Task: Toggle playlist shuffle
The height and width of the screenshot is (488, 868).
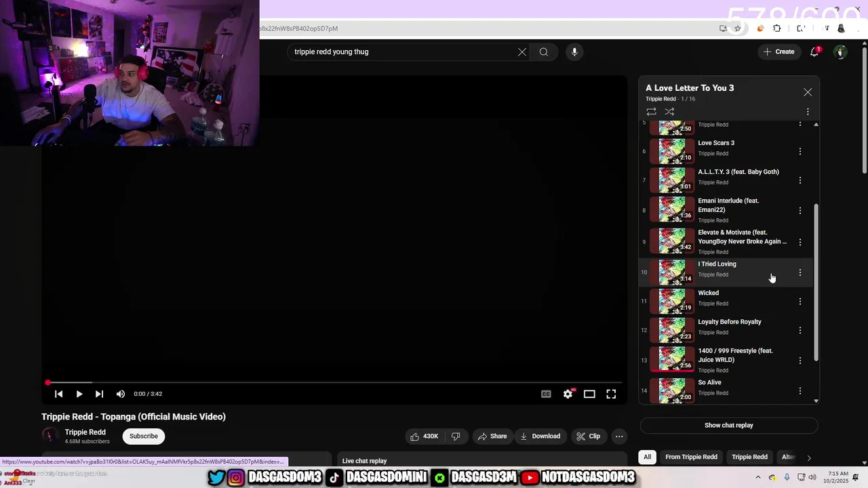Action: [669, 112]
